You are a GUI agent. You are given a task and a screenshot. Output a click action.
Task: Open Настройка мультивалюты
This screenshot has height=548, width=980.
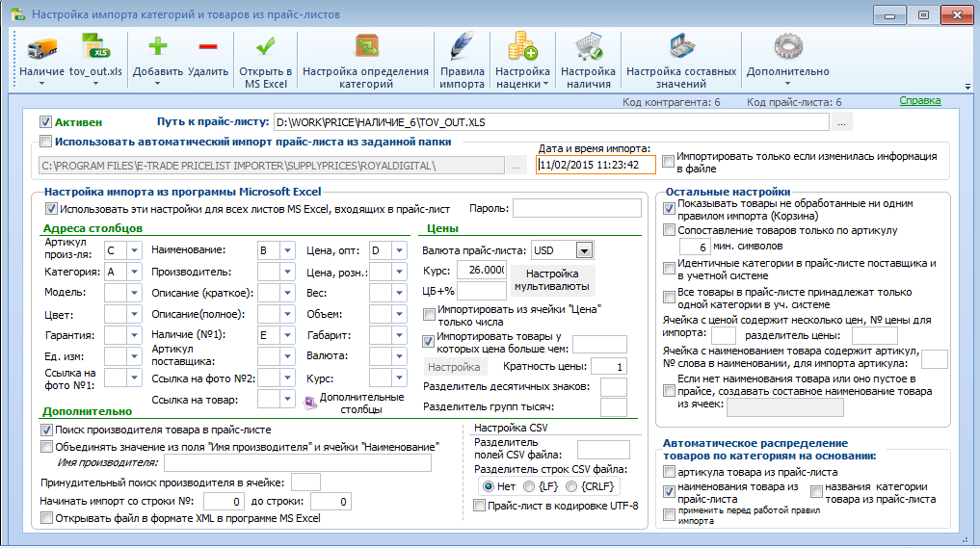pyautogui.click(x=552, y=280)
